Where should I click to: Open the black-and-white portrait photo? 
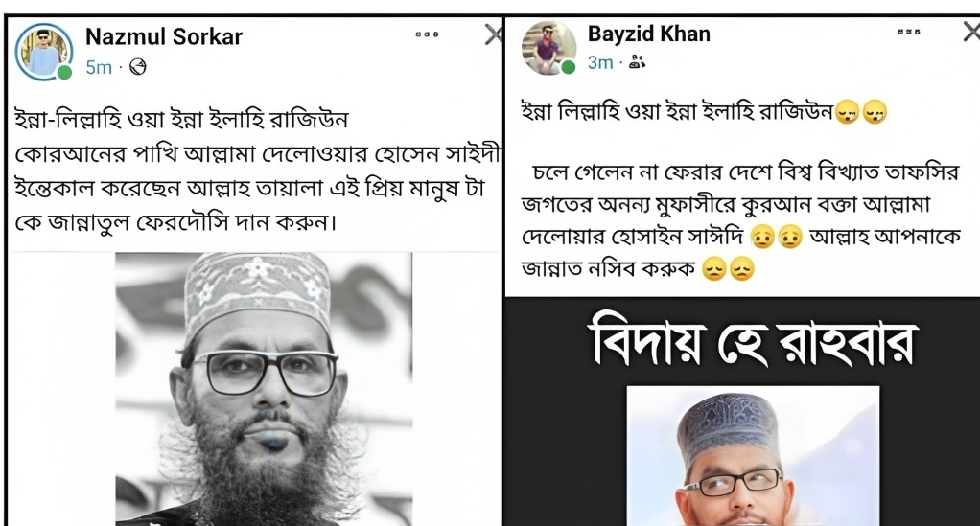coord(264,389)
